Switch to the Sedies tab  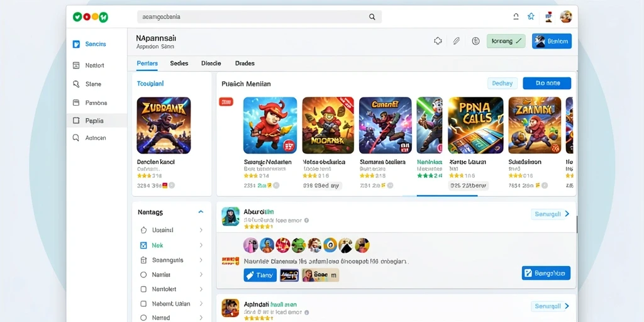pyautogui.click(x=179, y=64)
